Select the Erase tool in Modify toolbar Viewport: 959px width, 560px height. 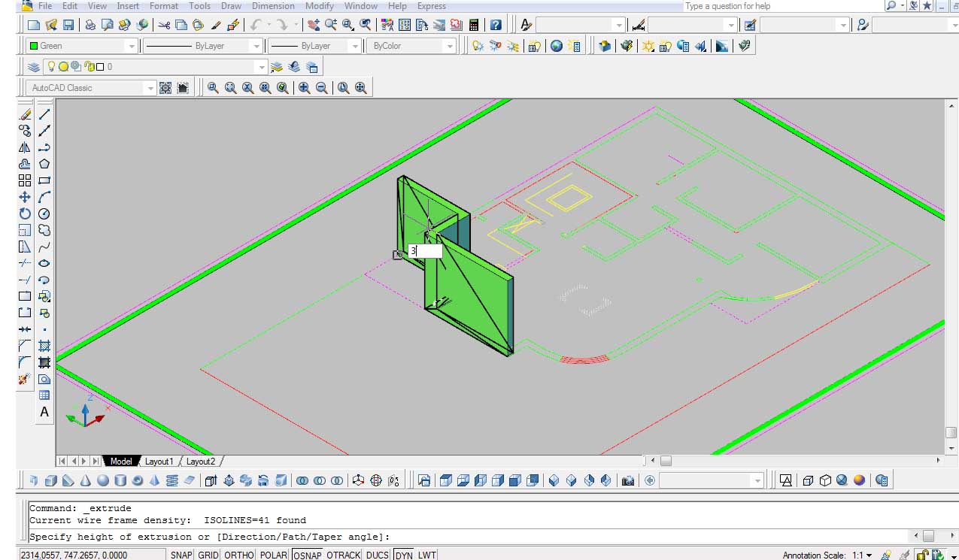[25, 114]
